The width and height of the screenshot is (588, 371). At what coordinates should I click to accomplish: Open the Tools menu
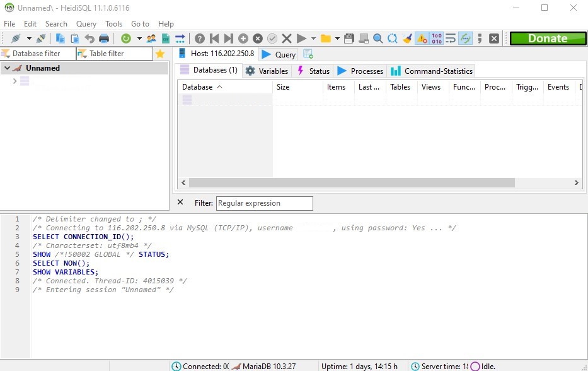tap(113, 23)
